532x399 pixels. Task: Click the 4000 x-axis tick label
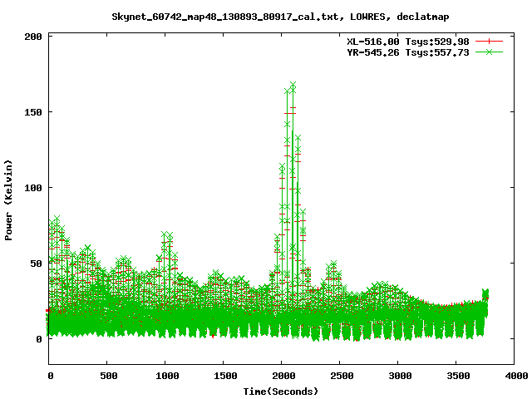coord(516,376)
